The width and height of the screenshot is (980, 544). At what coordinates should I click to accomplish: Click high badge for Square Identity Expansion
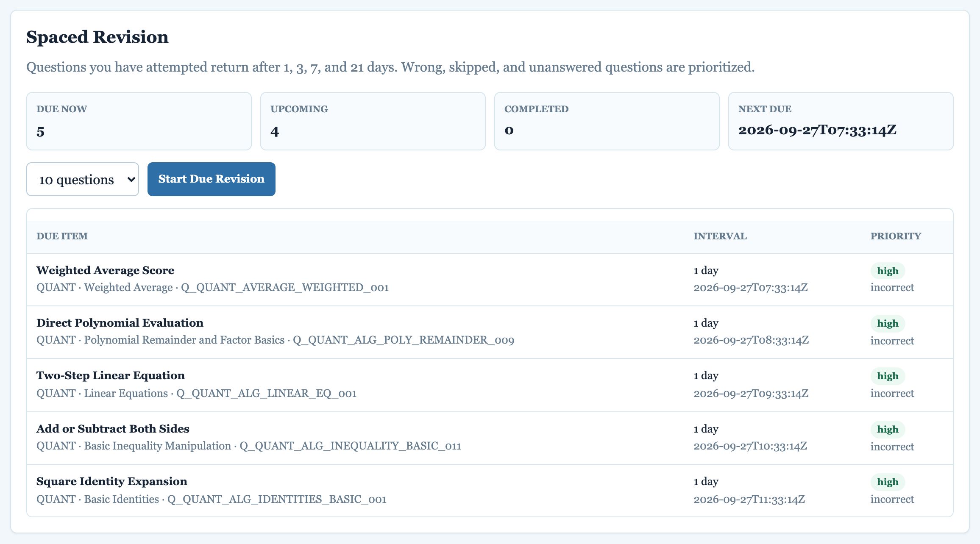tap(888, 482)
